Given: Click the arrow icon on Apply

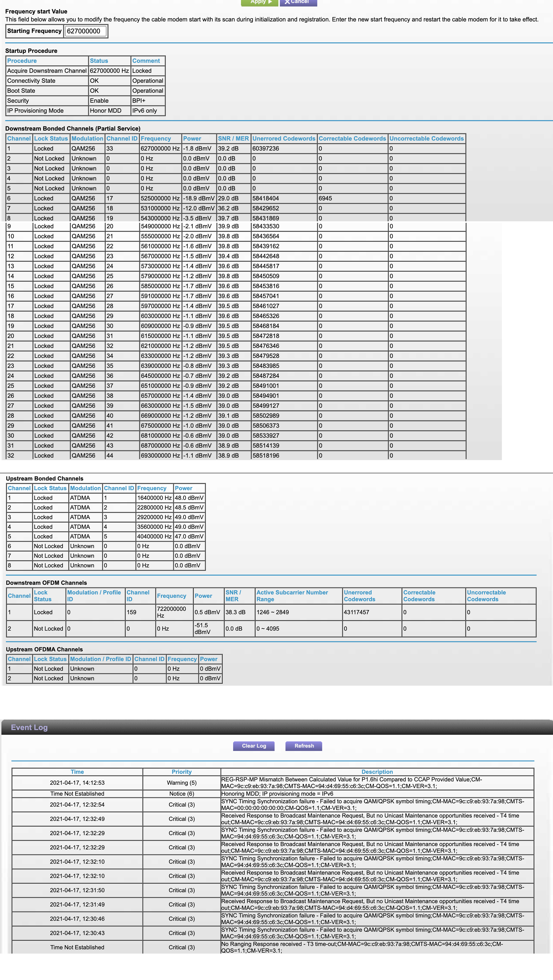Looking at the screenshot, I should tap(270, 2).
